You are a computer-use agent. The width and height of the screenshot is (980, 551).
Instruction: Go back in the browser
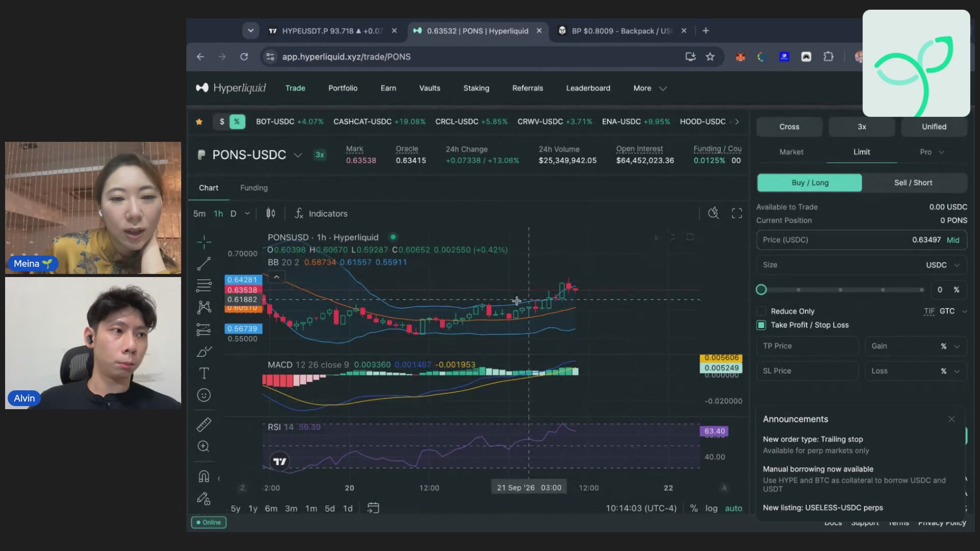(x=200, y=57)
